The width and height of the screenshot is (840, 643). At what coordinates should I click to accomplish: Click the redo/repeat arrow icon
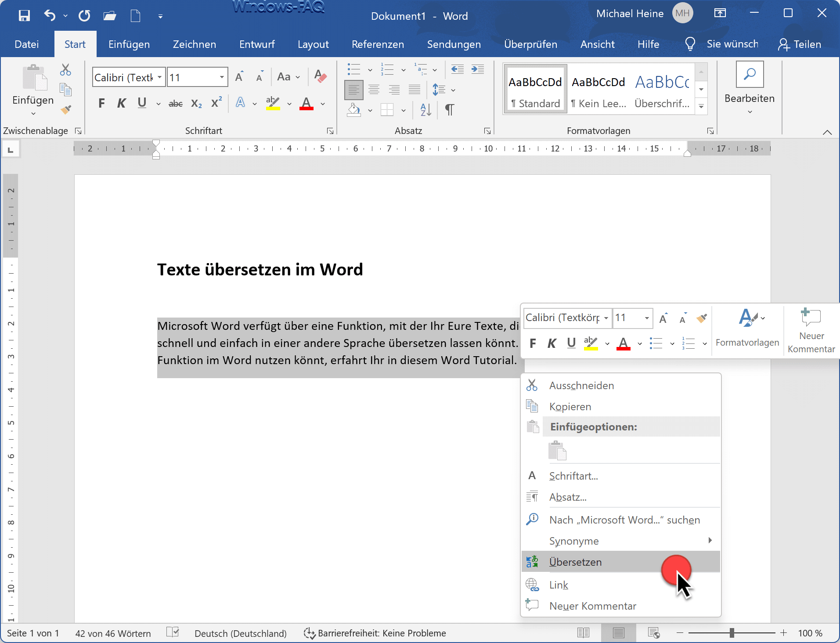[84, 16]
